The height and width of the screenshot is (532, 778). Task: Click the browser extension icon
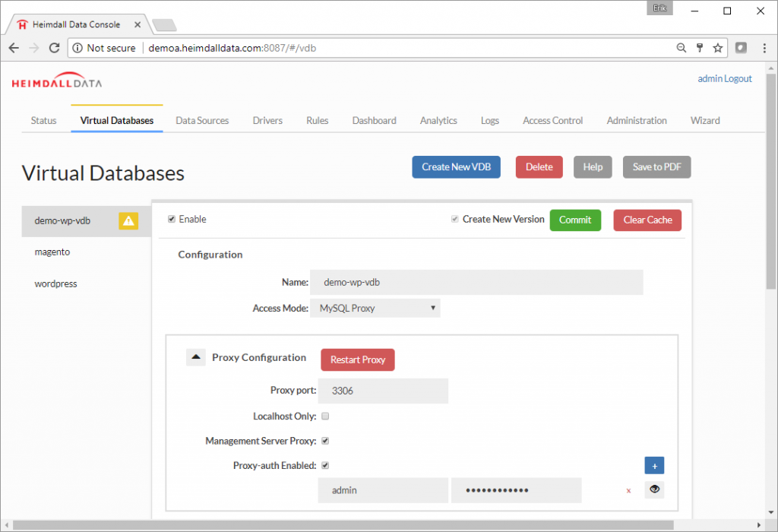coord(741,48)
